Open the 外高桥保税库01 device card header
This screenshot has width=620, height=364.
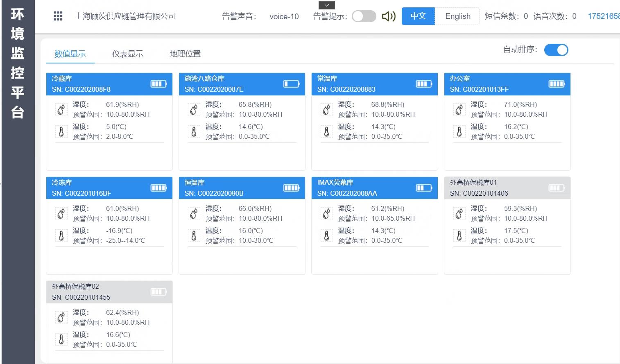pos(507,188)
